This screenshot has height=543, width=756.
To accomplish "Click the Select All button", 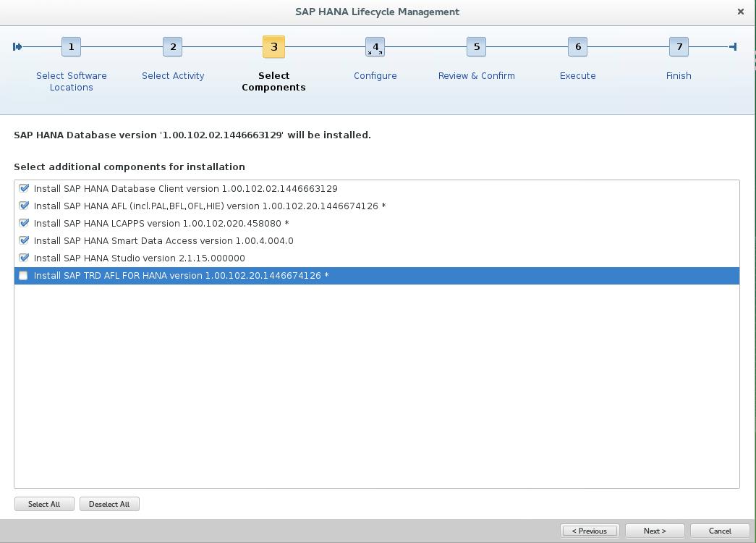I will (44, 503).
